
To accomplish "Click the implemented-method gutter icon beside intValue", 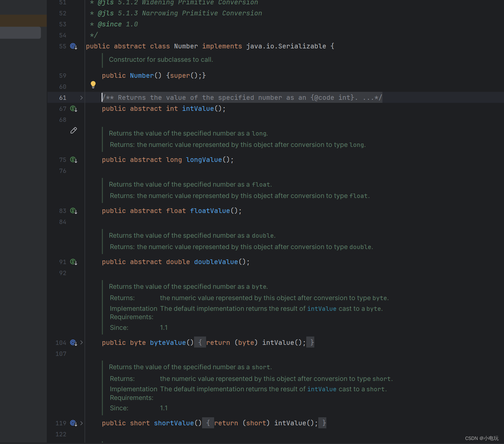I will click(73, 109).
